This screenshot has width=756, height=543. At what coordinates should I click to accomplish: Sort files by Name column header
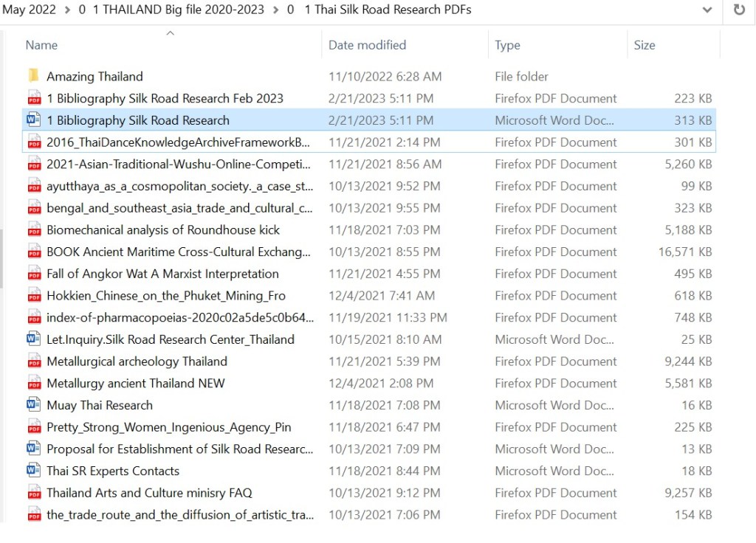41,45
